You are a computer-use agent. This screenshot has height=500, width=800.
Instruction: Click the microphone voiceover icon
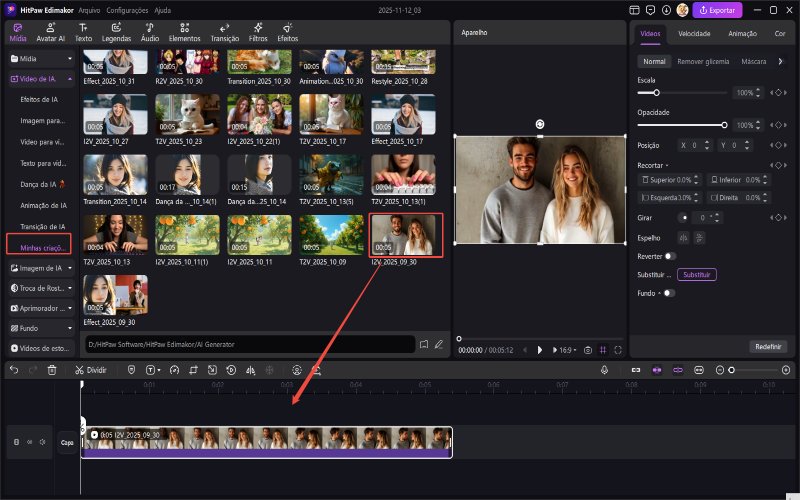(x=605, y=369)
